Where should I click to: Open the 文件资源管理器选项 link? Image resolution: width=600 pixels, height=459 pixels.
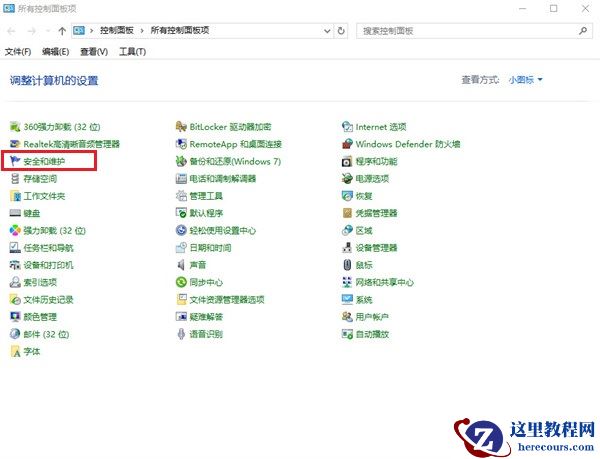[227, 299]
